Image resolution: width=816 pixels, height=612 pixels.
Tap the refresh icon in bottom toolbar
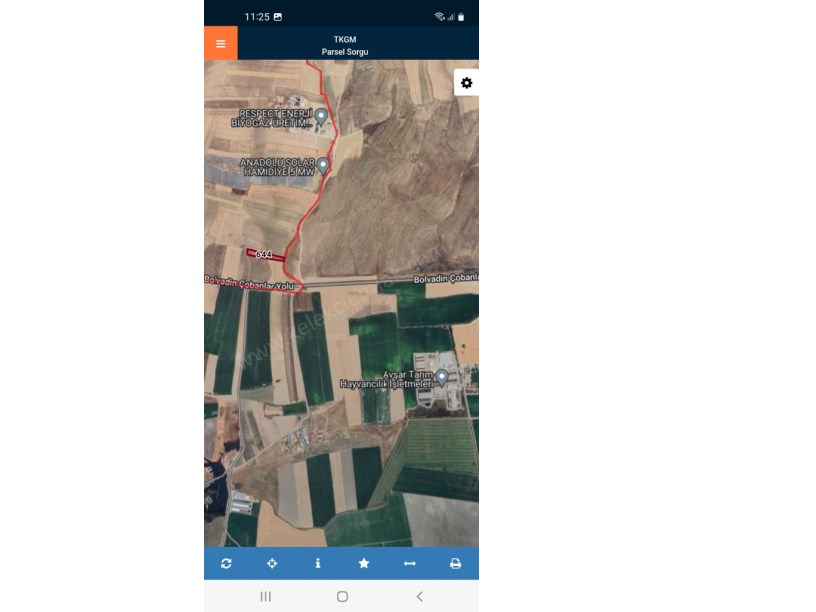coord(226,563)
